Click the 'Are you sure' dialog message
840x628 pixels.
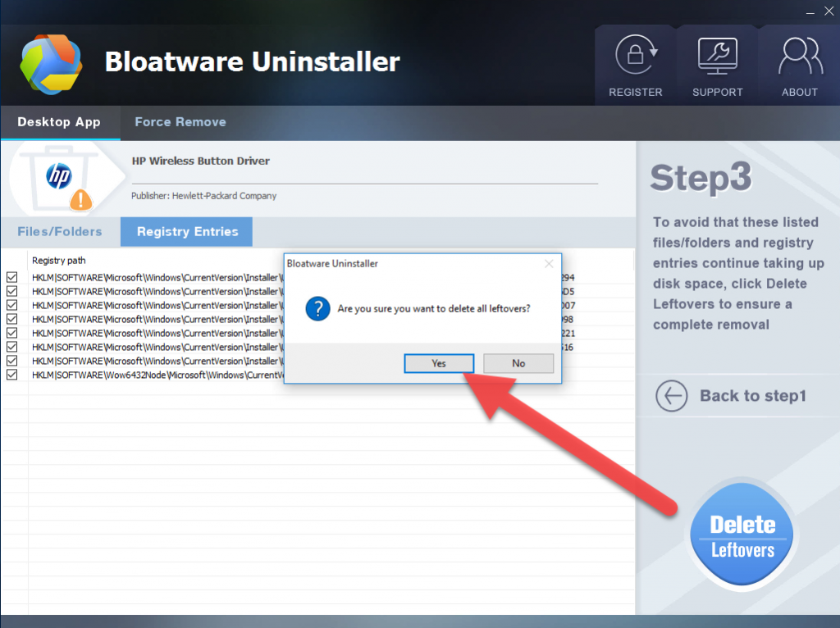[434, 309]
